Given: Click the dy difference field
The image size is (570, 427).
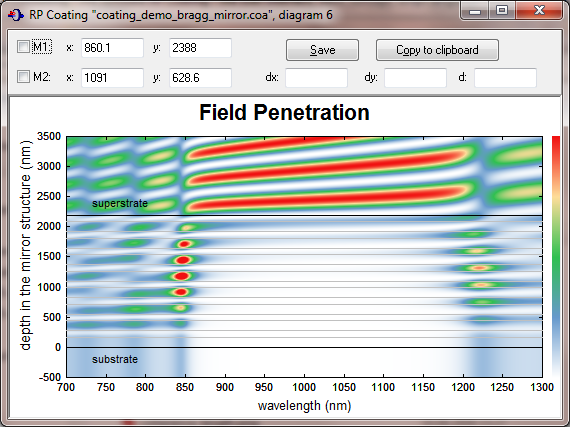Looking at the screenshot, I should pyautogui.click(x=415, y=77).
